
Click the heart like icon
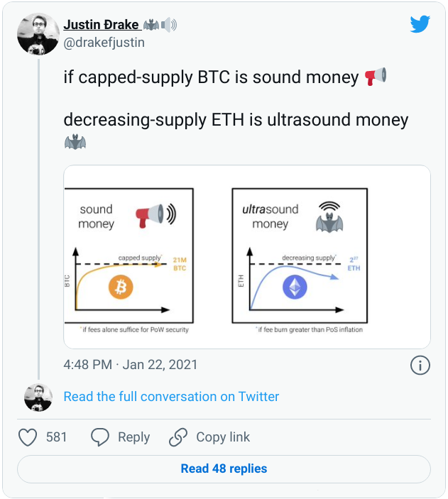point(28,437)
